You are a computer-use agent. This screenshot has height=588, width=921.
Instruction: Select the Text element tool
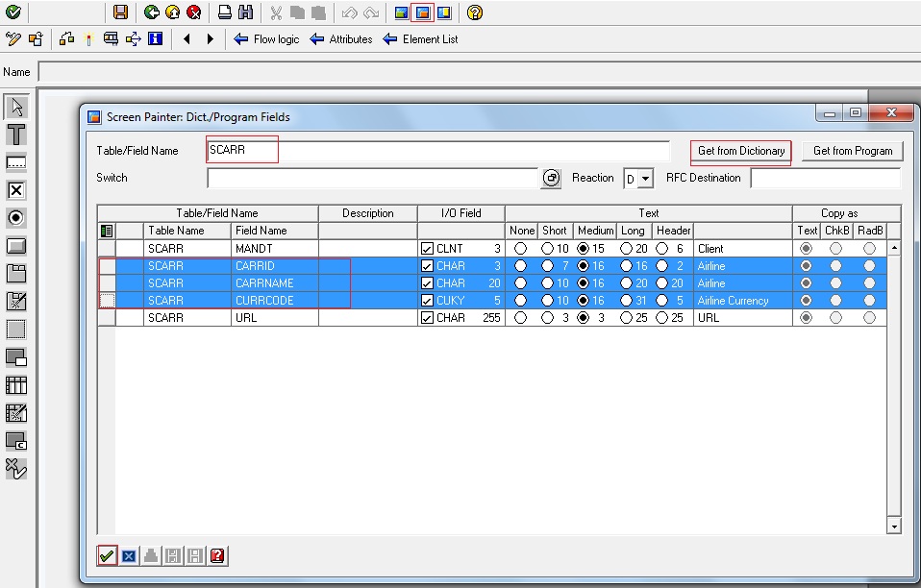(15, 135)
